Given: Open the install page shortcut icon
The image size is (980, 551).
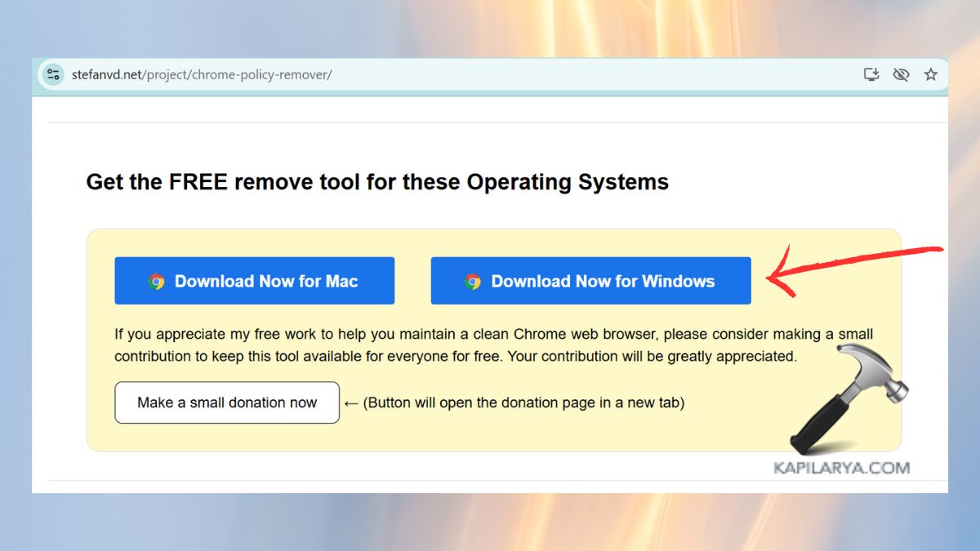Looking at the screenshot, I should pyautogui.click(x=871, y=73).
